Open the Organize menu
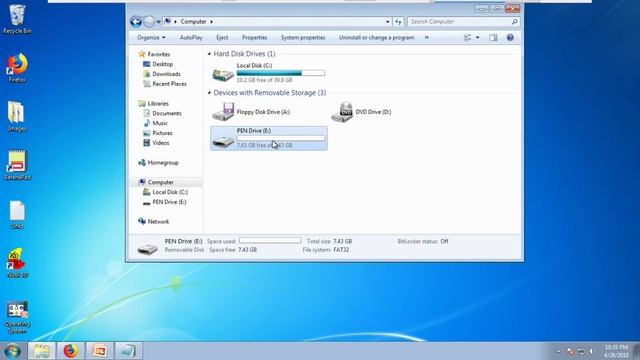The width and height of the screenshot is (640, 360). tap(151, 38)
